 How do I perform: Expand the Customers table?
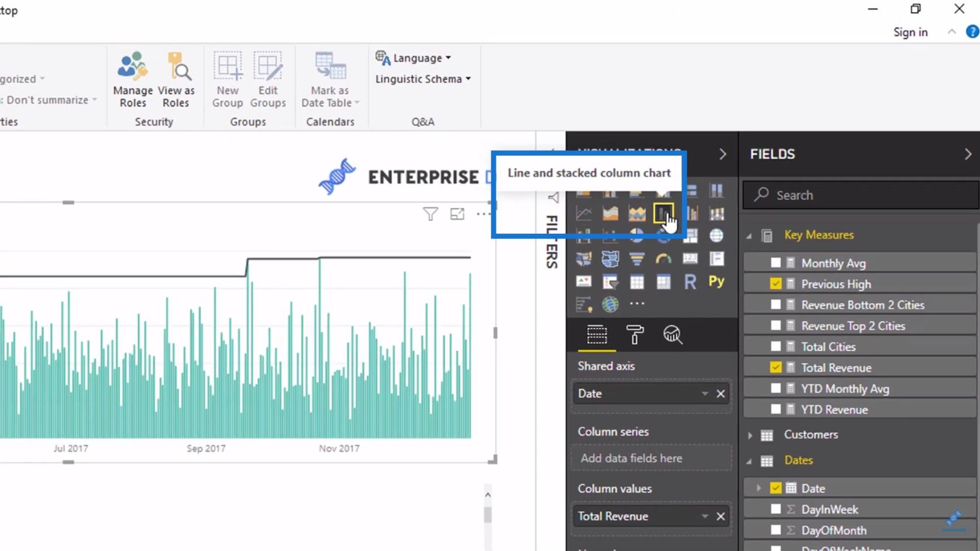tap(750, 435)
